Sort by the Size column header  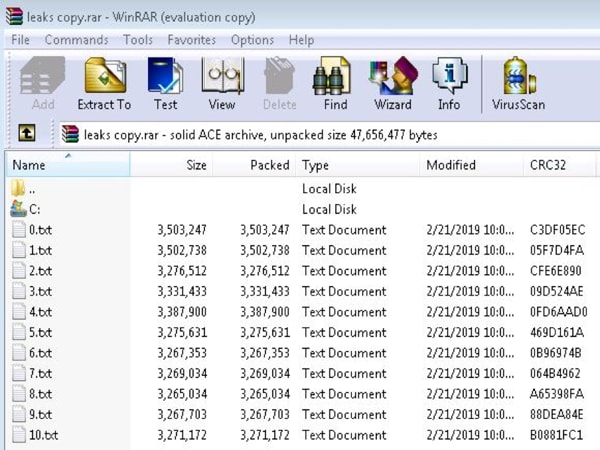pos(171,165)
